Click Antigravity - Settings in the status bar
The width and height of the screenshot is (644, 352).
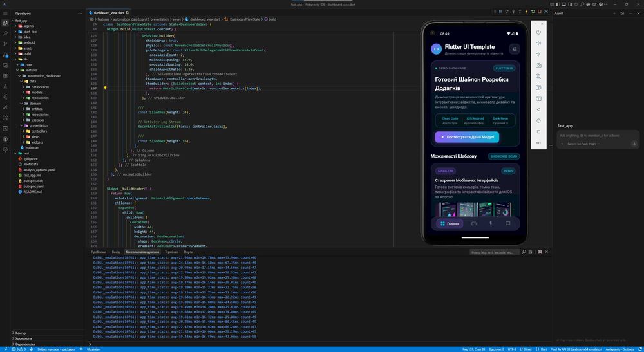(x=620, y=349)
